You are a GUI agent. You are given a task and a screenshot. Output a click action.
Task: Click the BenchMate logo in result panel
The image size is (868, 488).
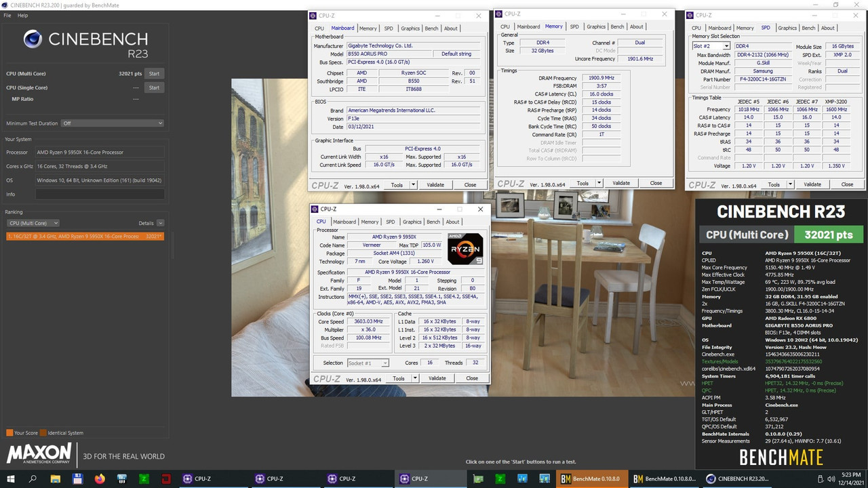781,458
